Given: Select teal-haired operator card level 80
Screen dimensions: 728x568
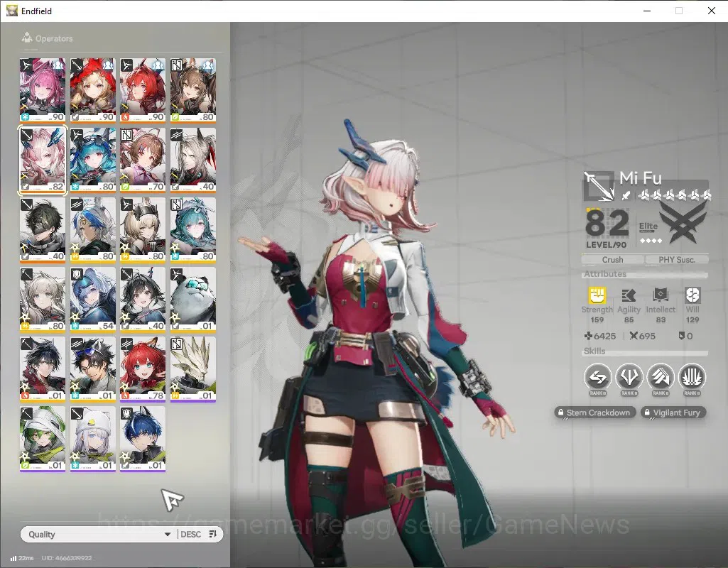Looking at the screenshot, I should click(193, 230).
